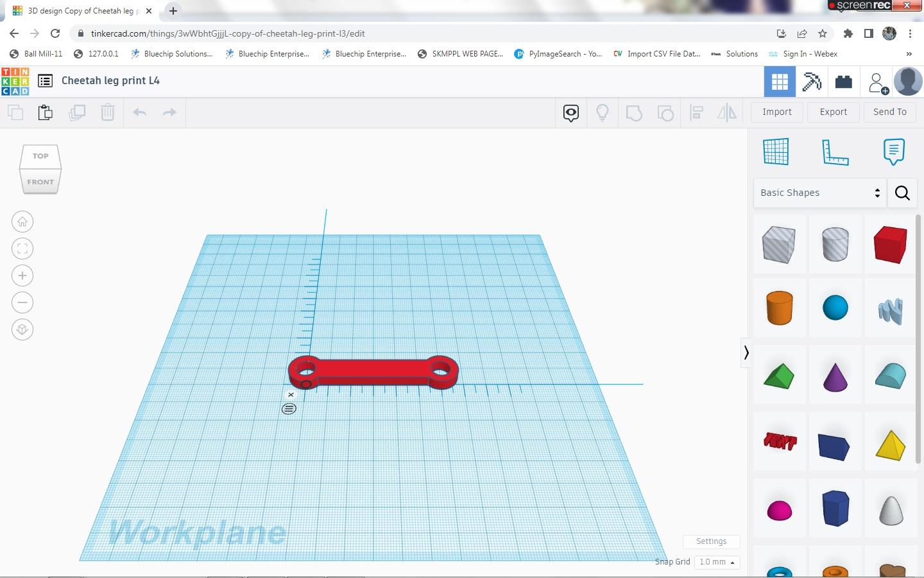Select the gray Paraboloid shape
924x578 pixels.
[x=891, y=510]
